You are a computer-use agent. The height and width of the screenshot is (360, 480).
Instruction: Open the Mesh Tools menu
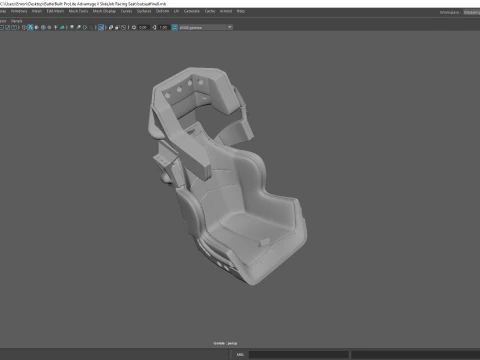(x=78, y=11)
